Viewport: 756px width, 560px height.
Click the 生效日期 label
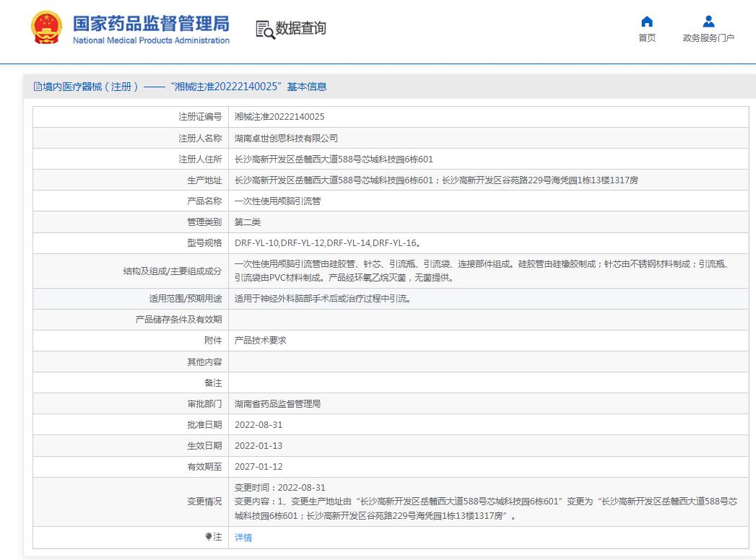pyautogui.click(x=204, y=446)
